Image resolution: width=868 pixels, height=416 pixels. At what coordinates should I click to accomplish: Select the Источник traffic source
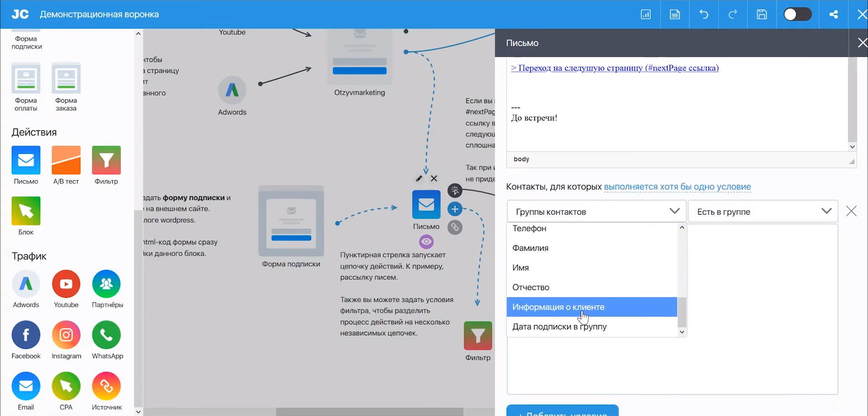pyautogui.click(x=107, y=392)
